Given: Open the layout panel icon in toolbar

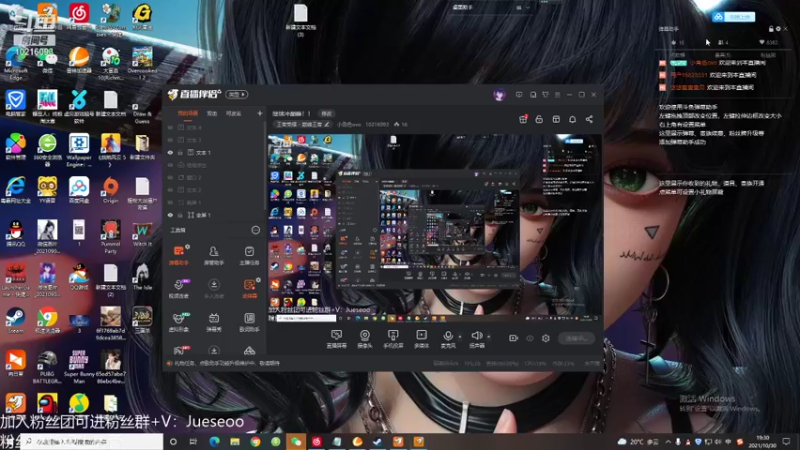Looking at the screenshot, I should point(556,119).
